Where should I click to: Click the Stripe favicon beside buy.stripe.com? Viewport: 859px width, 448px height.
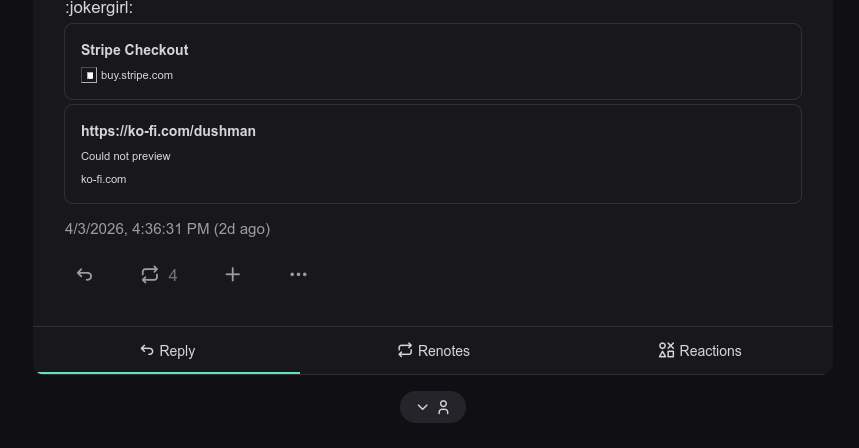(x=89, y=75)
